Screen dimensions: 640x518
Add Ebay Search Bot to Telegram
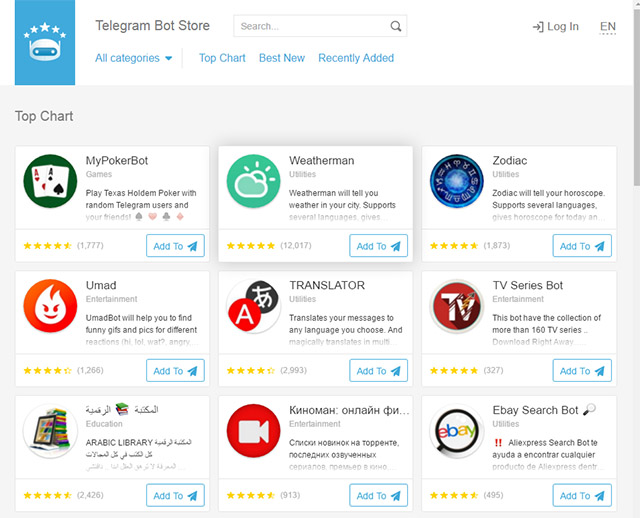click(x=582, y=496)
